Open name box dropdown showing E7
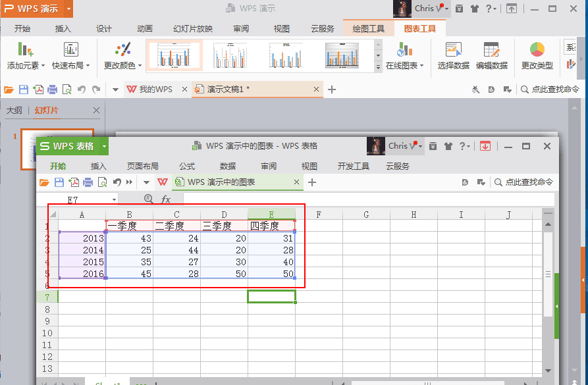 [114, 199]
